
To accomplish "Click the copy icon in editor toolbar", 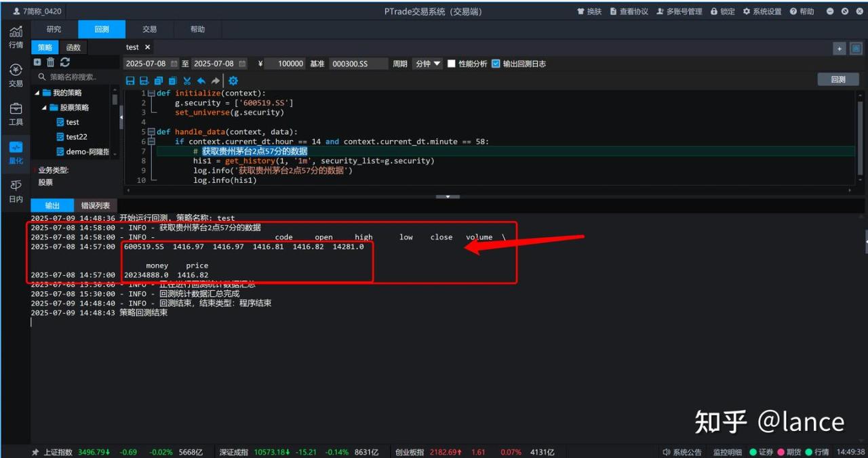I will point(158,81).
